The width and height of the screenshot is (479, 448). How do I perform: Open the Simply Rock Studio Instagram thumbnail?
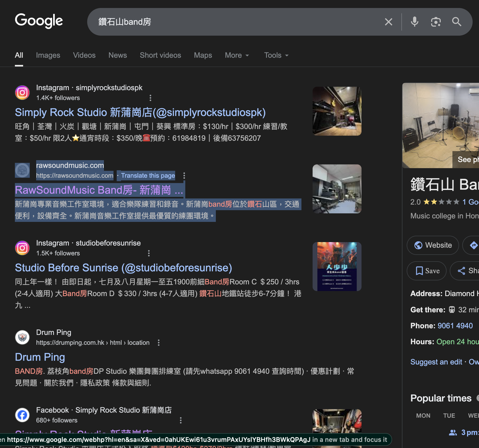pyautogui.click(x=337, y=111)
